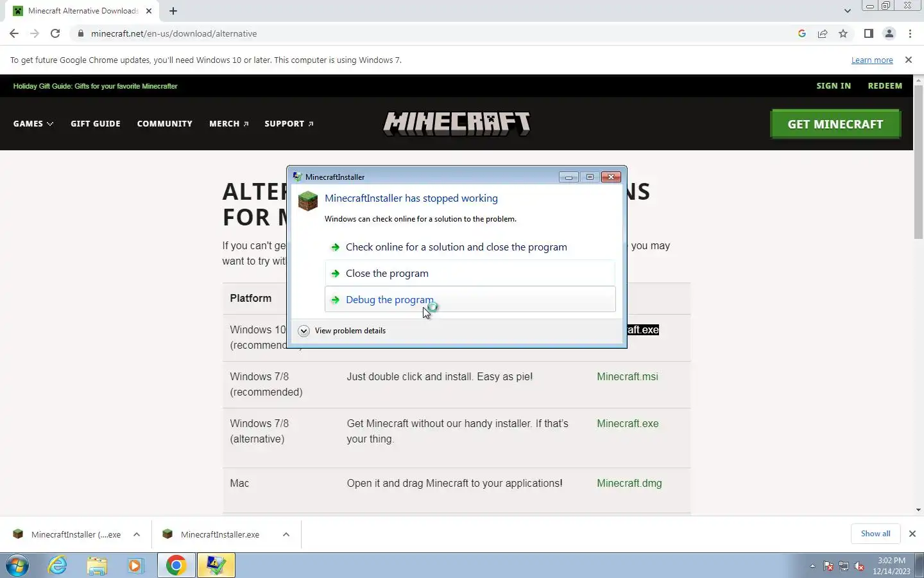Open the first MinecraftInstaller (....exe download

click(x=67, y=534)
